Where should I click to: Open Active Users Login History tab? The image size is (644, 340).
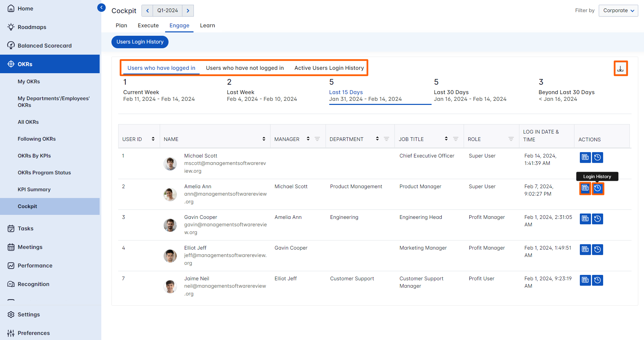click(329, 68)
